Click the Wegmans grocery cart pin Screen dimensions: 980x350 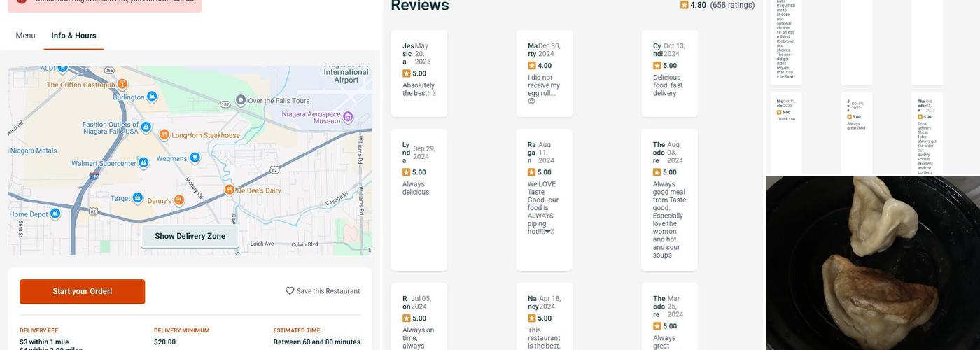point(193,158)
